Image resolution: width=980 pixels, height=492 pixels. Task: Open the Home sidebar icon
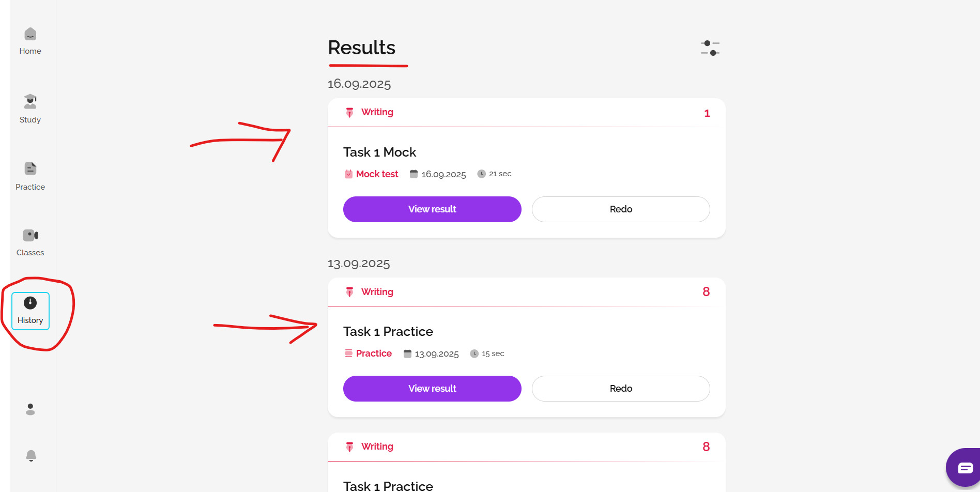pos(30,35)
